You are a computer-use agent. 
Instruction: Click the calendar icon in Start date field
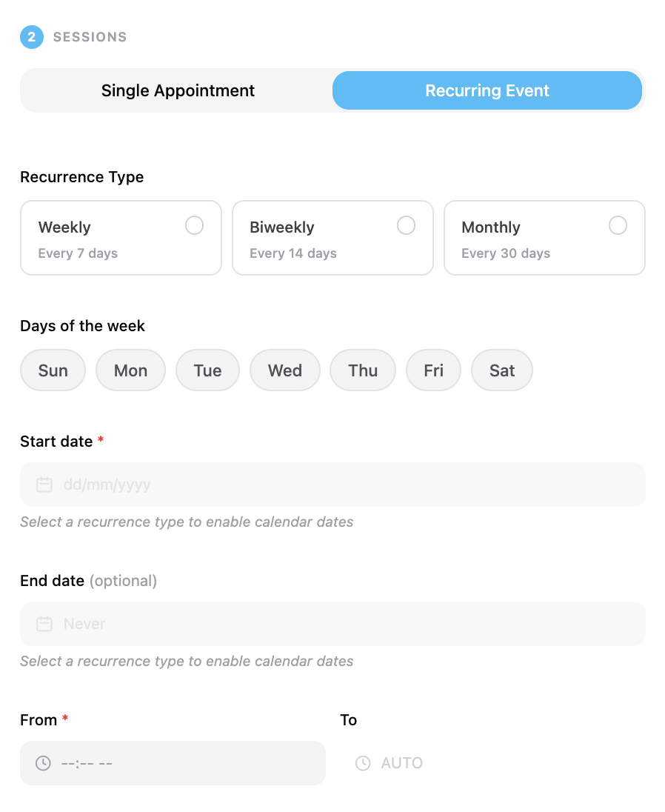[x=44, y=485]
